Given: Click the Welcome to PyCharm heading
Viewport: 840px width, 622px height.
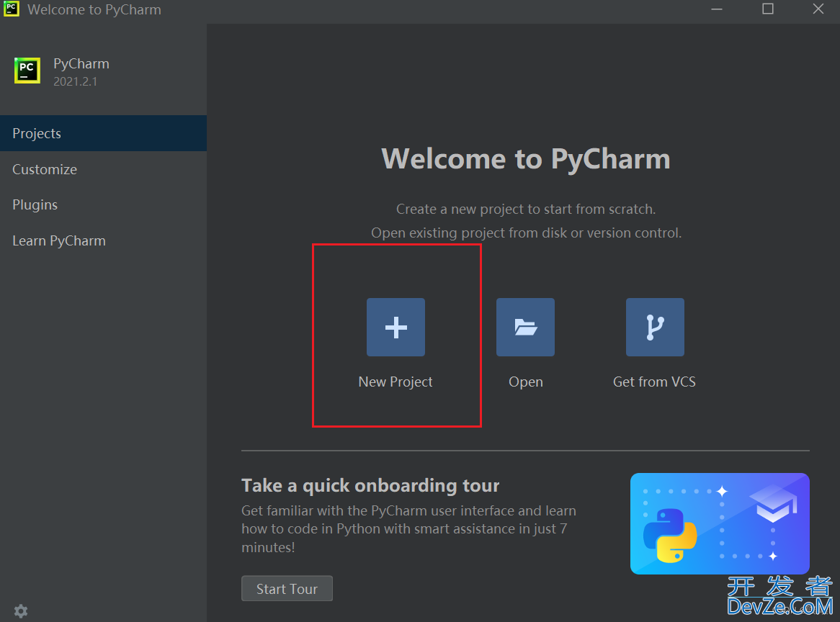Looking at the screenshot, I should (x=525, y=159).
